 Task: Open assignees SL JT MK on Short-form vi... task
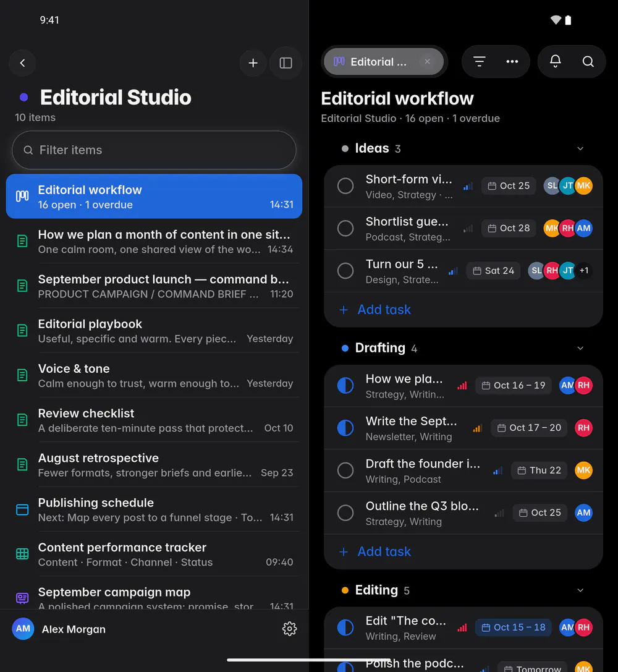click(x=568, y=186)
